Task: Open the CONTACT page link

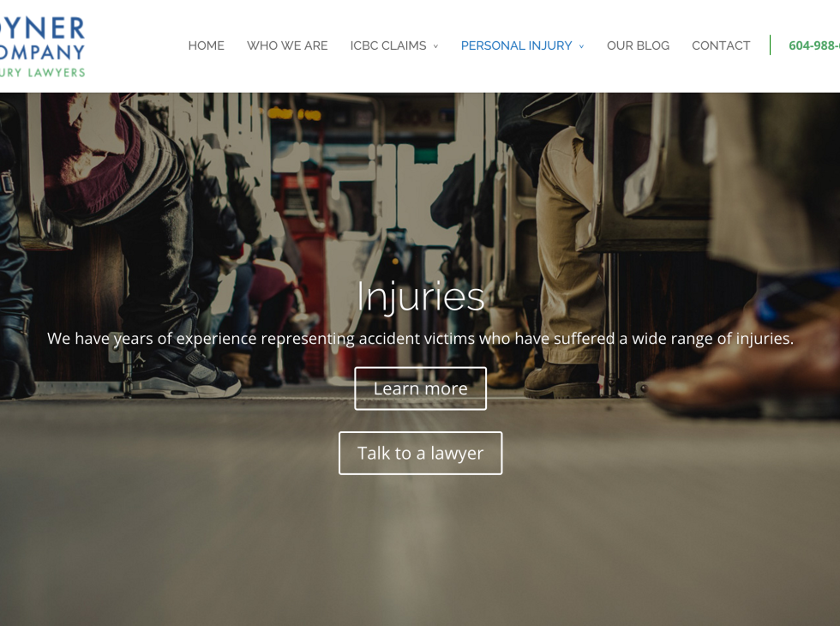Action: pos(721,45)
